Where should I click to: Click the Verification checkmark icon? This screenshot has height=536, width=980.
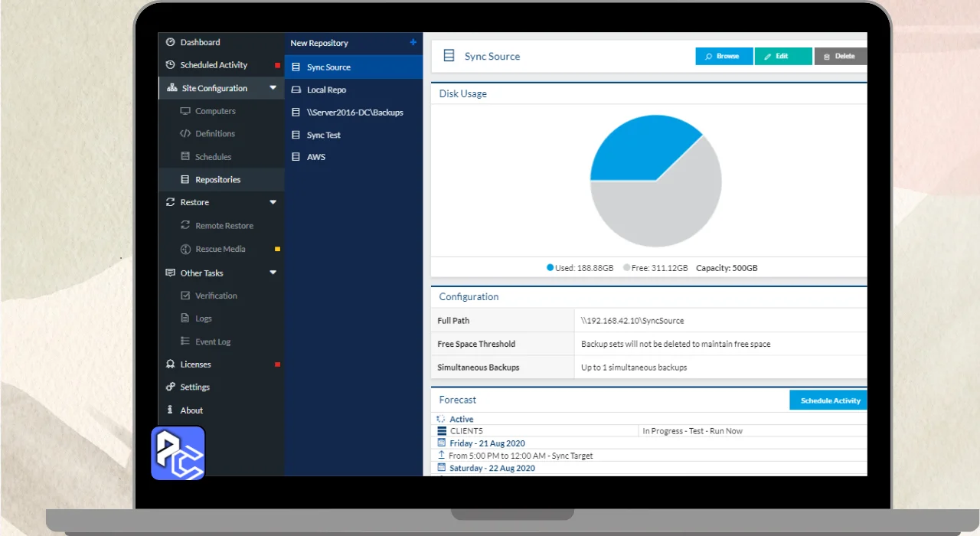click(185, 296)
